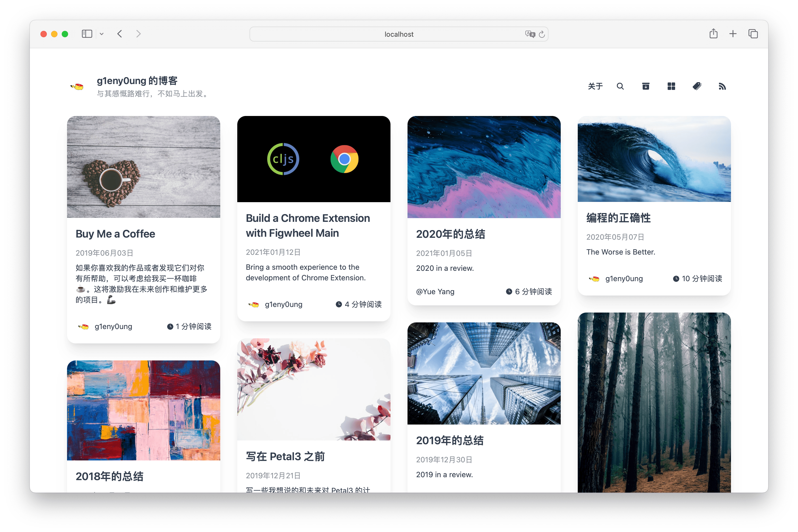Go back with the Safari back arrow
The width and height of the screenshot is (798, 532).
tap(119, 34)
